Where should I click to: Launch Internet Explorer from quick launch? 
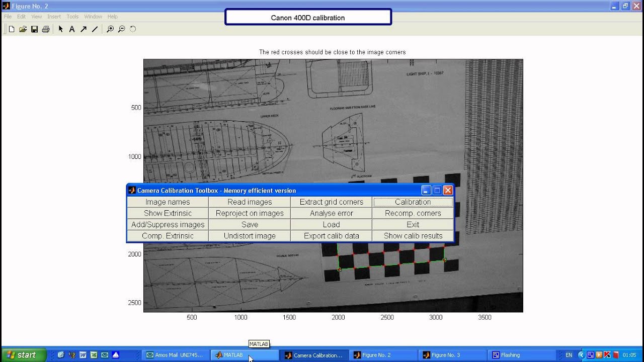click(61, 355)
